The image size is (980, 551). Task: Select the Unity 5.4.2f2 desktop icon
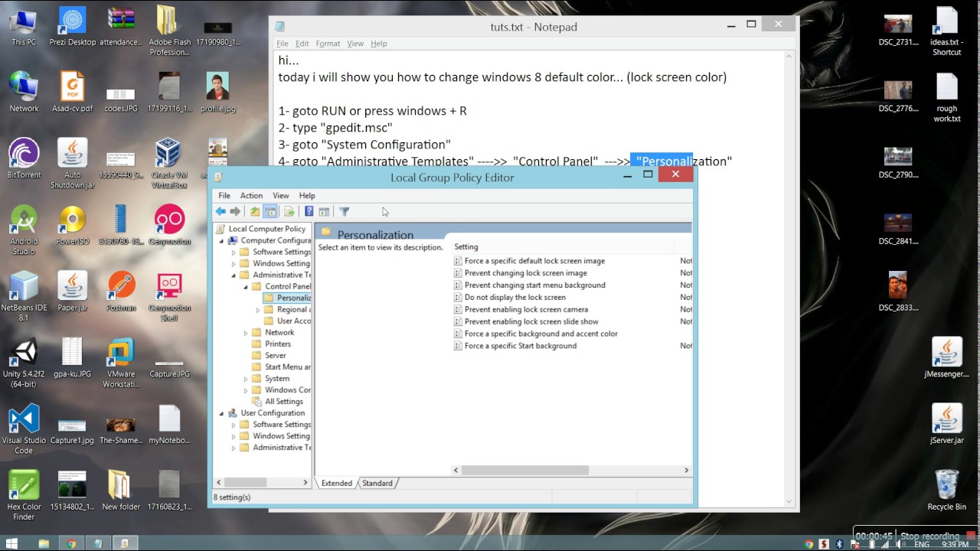point(24,364)
